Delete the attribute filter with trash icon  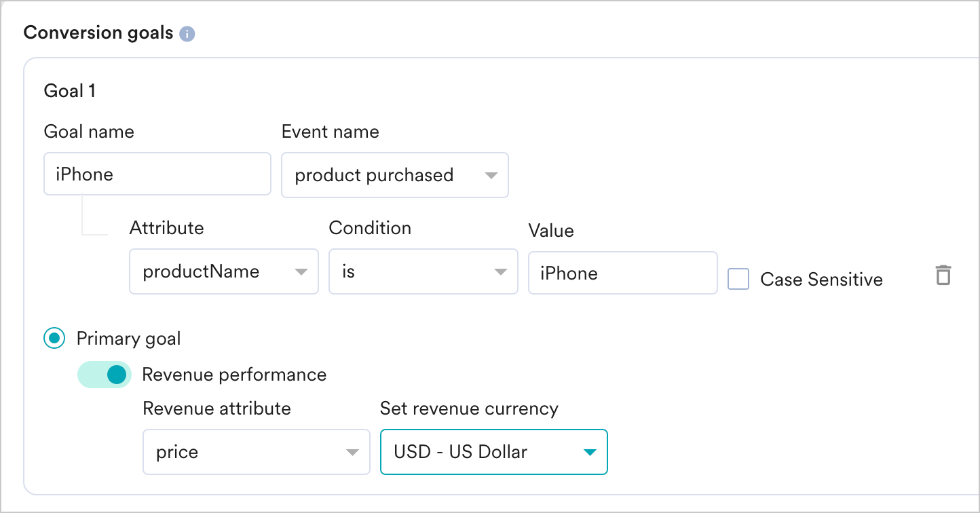click(x=943, y=275)
